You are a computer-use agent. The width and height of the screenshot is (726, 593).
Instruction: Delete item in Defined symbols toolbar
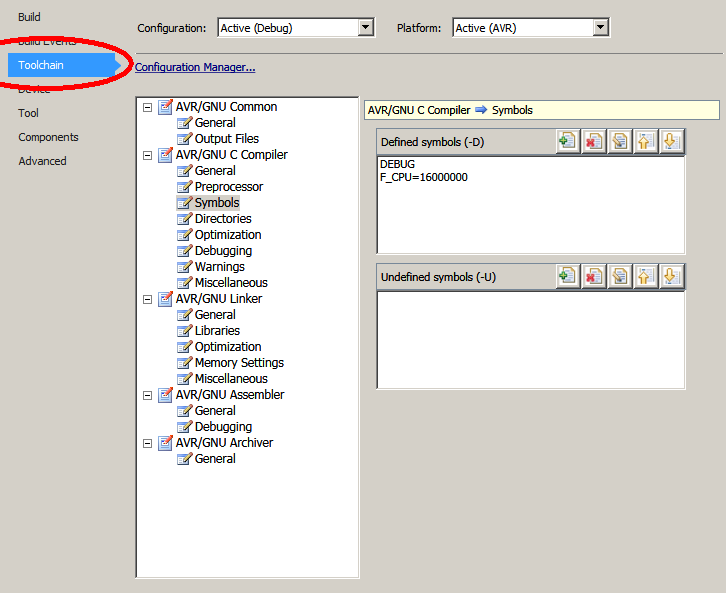[x=594, y=141]
